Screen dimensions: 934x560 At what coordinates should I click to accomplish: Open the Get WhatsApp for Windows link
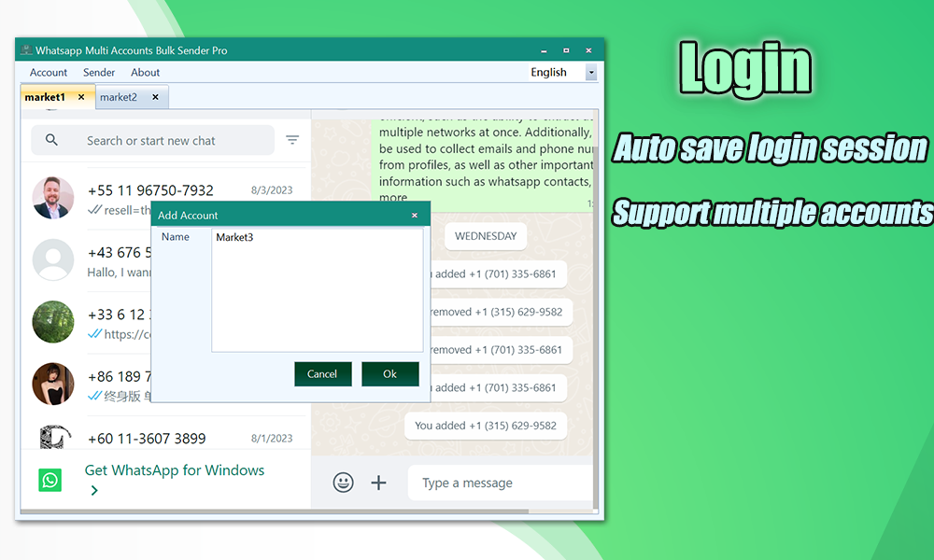click(174, 470)
